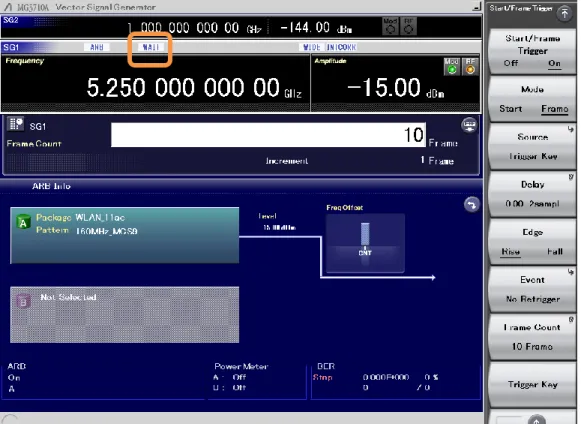
Task: Toggle Start/Frame Trigger Off/On key
Action: 532,51
